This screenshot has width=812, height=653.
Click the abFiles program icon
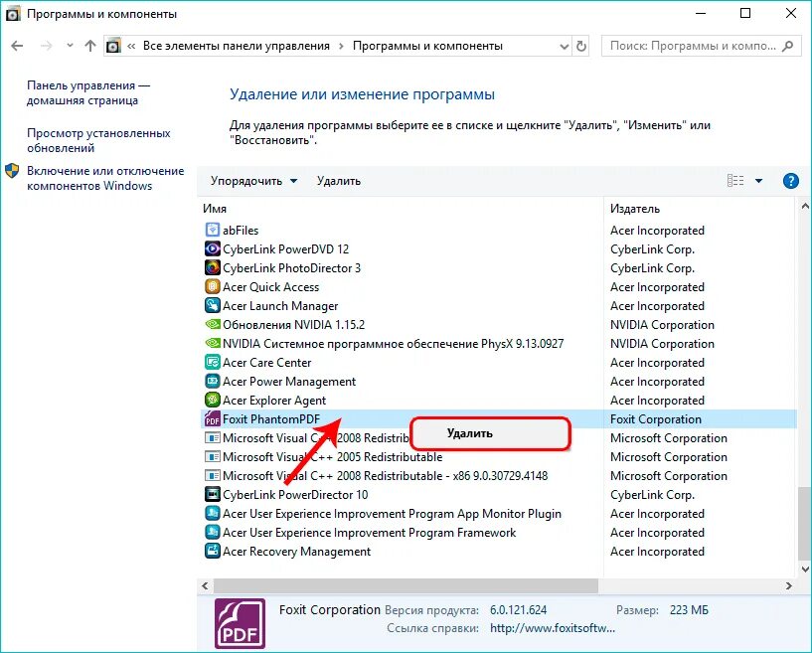click(213, 230)
